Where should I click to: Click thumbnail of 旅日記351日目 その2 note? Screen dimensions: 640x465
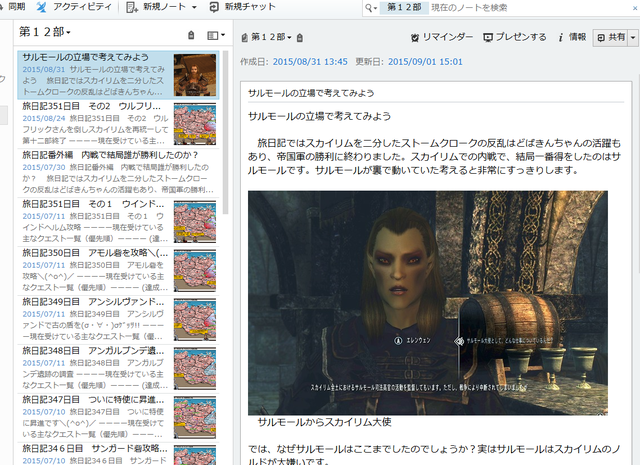[195, 124]
